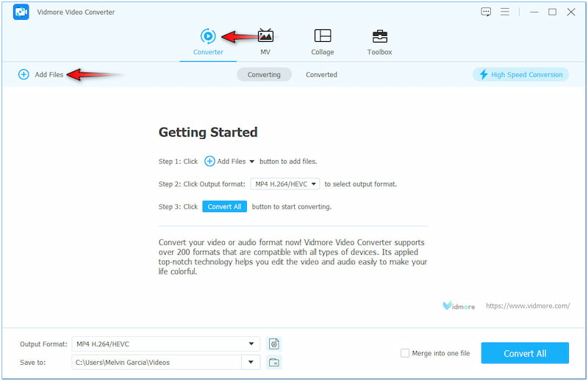Click the Convert All button in Step 3
The width and height of the screenshot is (588, 381).
pos(225,207)
